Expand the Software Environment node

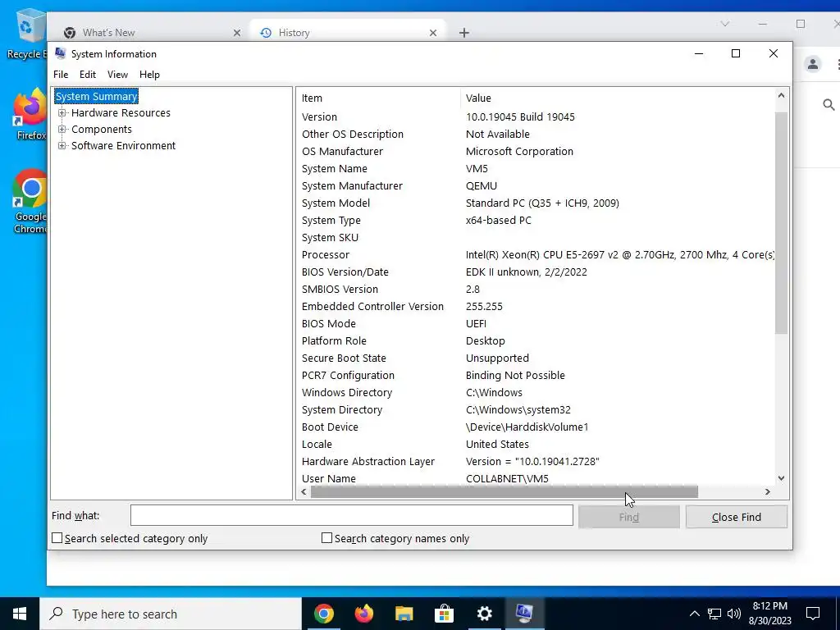(62, 146)
